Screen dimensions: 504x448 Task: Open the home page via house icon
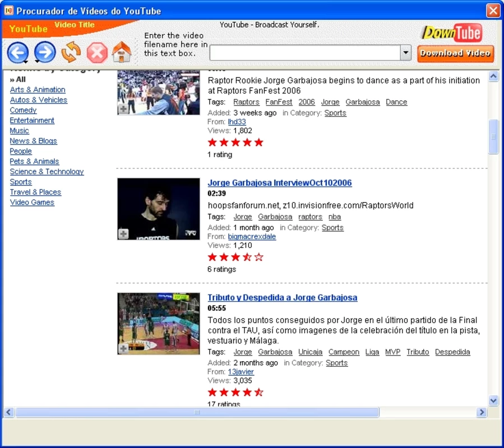122,52
